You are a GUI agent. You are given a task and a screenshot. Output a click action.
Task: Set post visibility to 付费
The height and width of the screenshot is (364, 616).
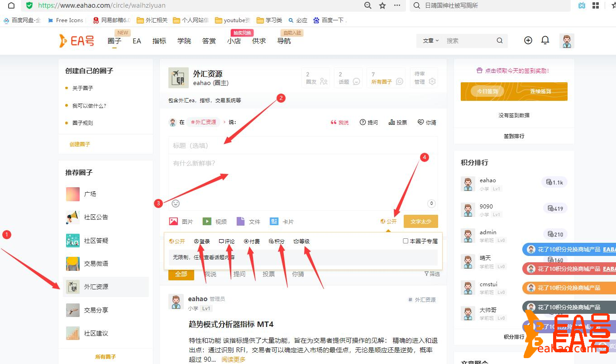[252, 241]
